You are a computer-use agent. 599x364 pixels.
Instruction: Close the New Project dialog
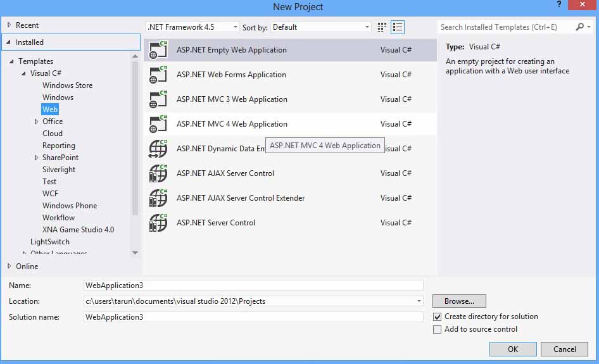click(583, 4)
